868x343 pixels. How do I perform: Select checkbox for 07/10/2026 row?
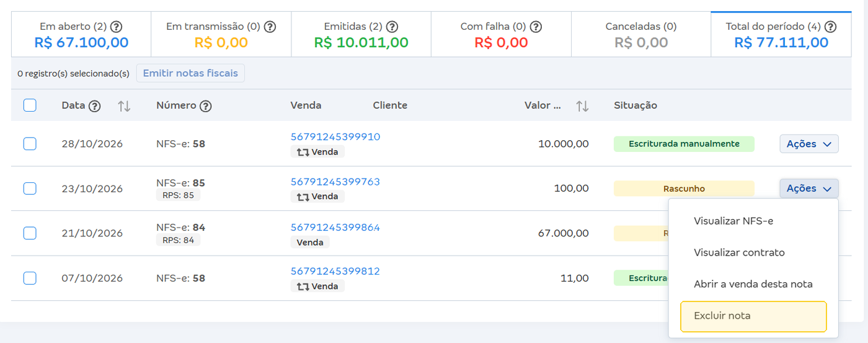tap(30, 278)
